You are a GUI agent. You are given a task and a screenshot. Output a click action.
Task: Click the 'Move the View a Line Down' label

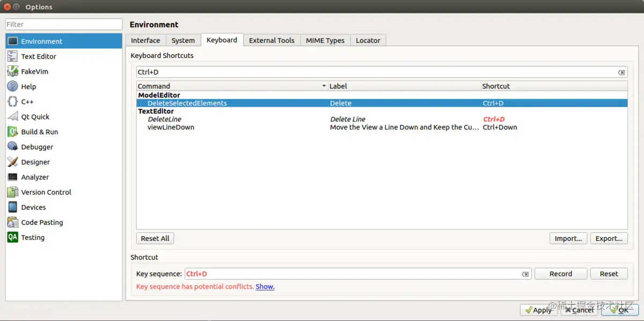[404, 127]
